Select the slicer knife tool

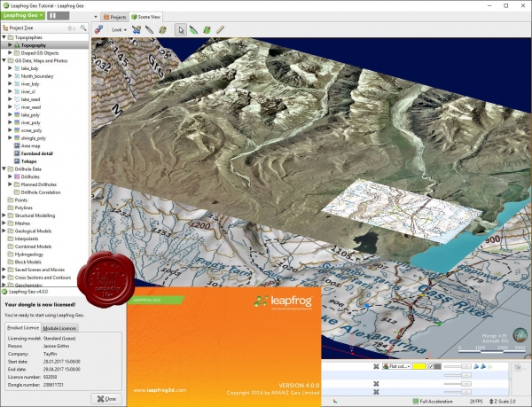pos(149,30)
